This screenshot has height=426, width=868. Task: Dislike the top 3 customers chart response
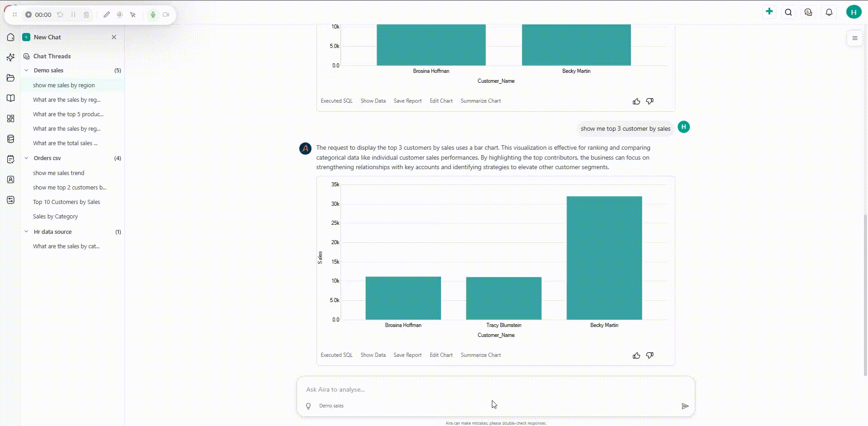(x=650, y=355)
